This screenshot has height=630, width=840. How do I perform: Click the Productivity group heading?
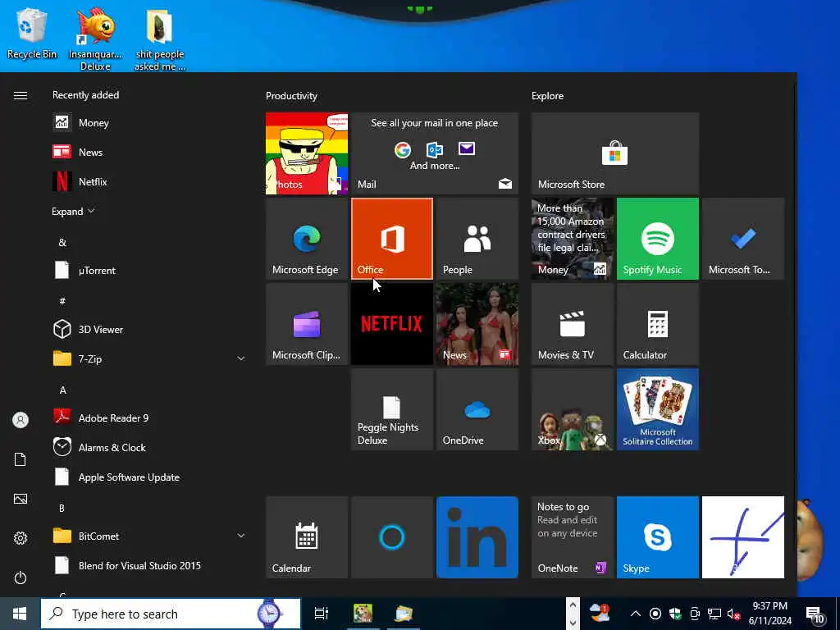(x=291, y=96)
